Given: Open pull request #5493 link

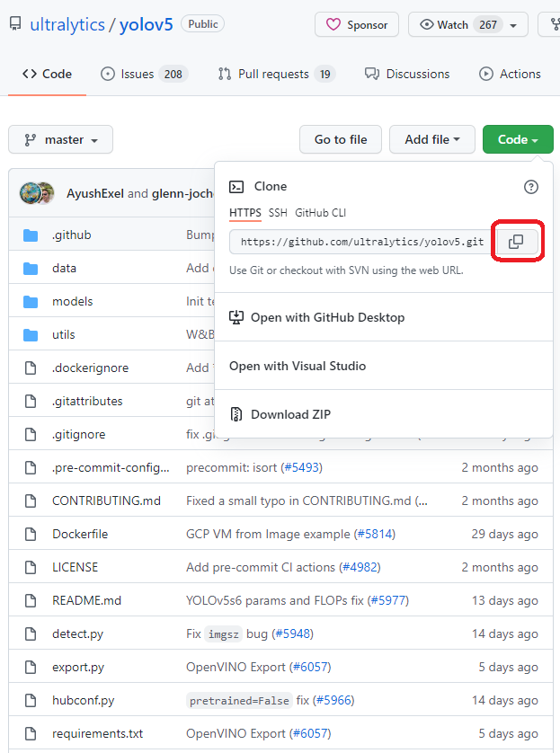Looking at the screenshot, I should point(302,468).
